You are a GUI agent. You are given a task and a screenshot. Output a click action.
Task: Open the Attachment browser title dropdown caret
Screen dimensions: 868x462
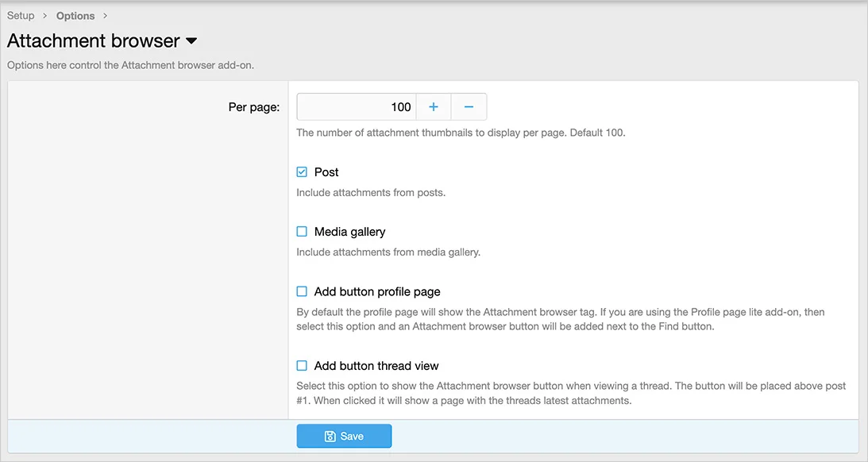pos(191,41)
